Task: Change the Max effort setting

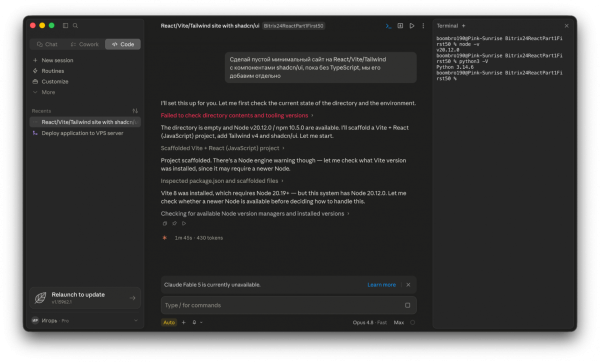Action: pyautogui.click(x=399, y=323)
